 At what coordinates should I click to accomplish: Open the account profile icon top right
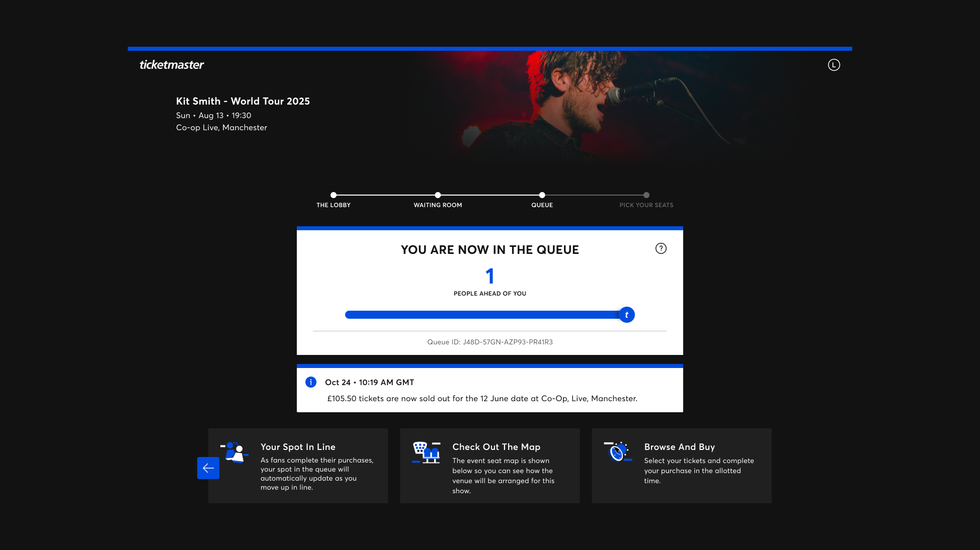(834, 64)
